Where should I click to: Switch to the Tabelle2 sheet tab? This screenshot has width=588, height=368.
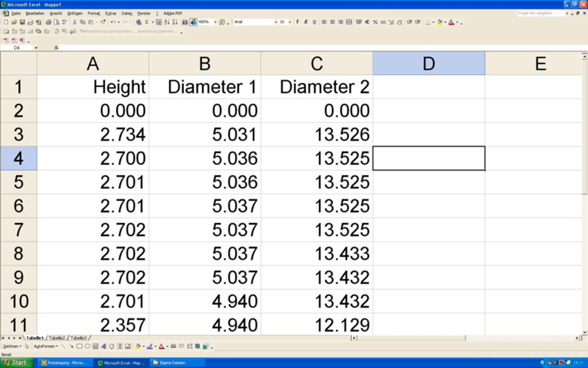pos(57,338)
